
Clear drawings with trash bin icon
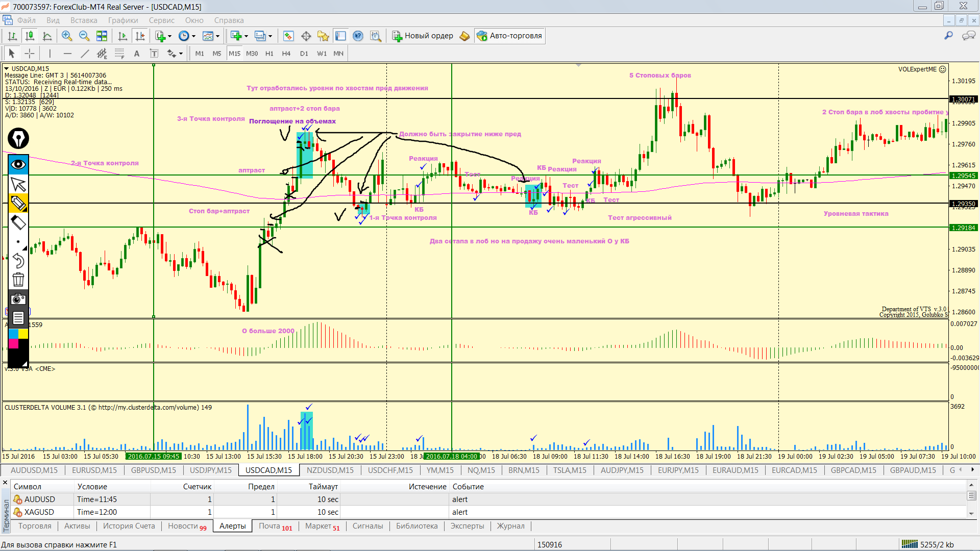(x=18, y=280)
